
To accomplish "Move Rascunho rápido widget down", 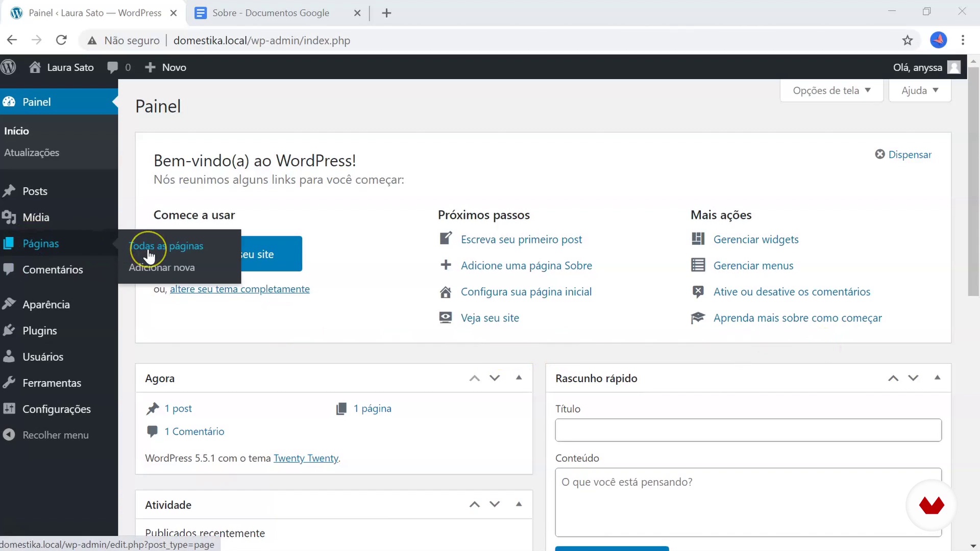I will [x=913, y=378].
